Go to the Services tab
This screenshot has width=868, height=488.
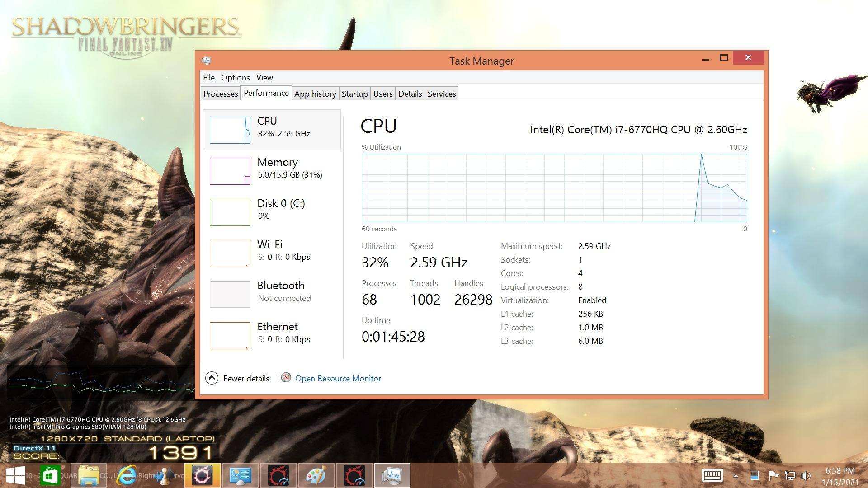tap(441, 94)
